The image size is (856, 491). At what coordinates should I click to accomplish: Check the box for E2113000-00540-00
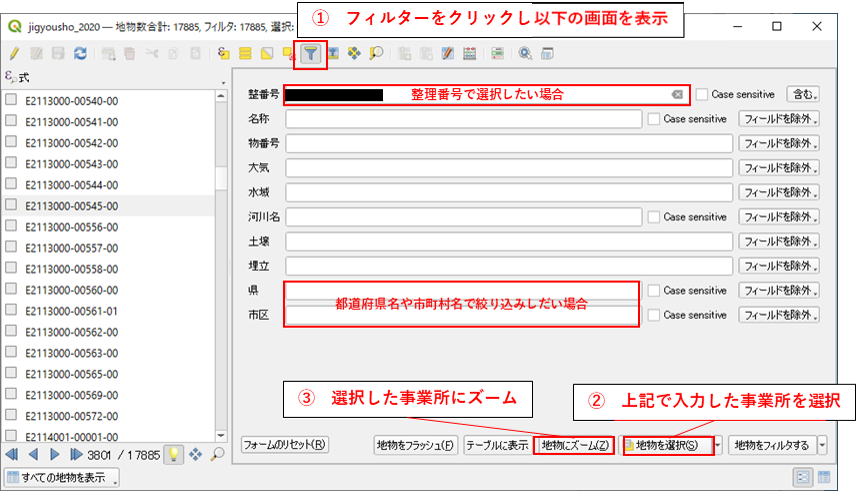tap(11, 99)
